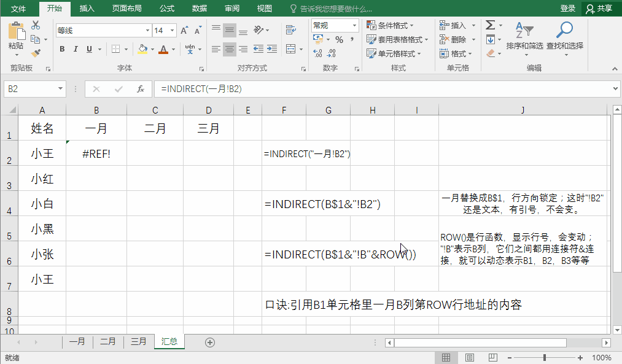Screen dimensions: 622x364
Task: Toggle Bold formatting
Action: pyautogui.click(x=62, y=49)
